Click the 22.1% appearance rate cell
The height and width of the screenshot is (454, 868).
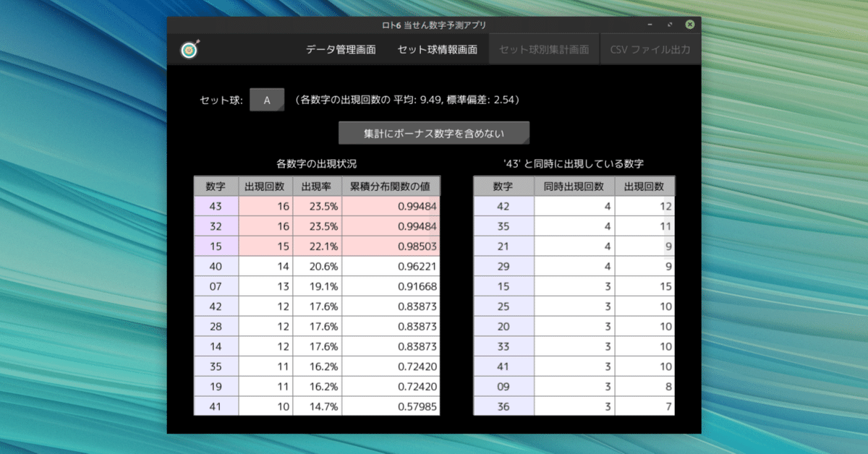pos(317,247)
